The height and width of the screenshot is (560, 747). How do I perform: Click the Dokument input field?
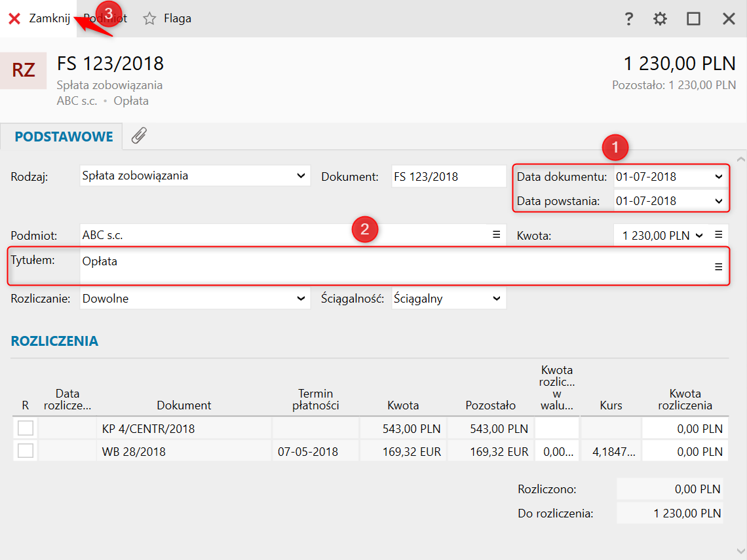pyautogui.click(x=448, y=176)
